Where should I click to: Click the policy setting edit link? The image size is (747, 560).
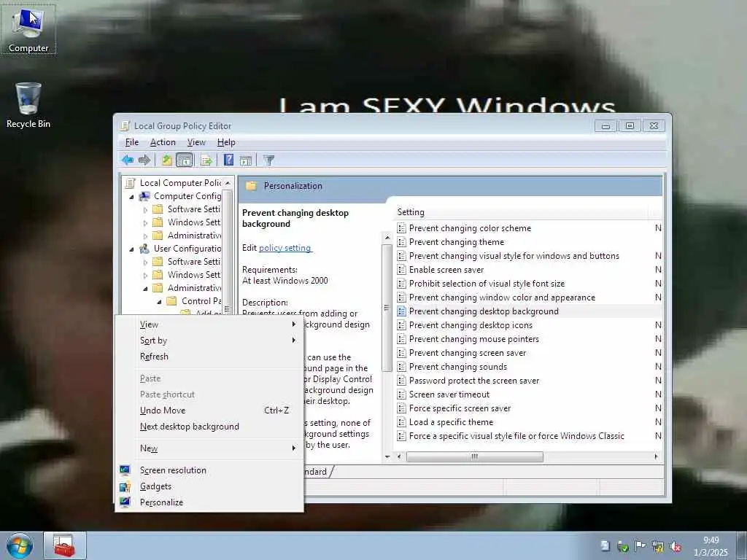285,248
